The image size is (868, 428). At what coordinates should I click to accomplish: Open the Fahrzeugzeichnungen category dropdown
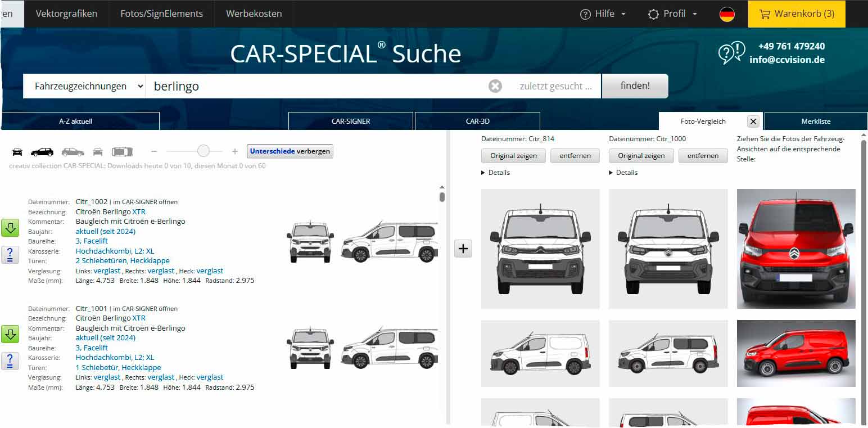pos(84,86)
